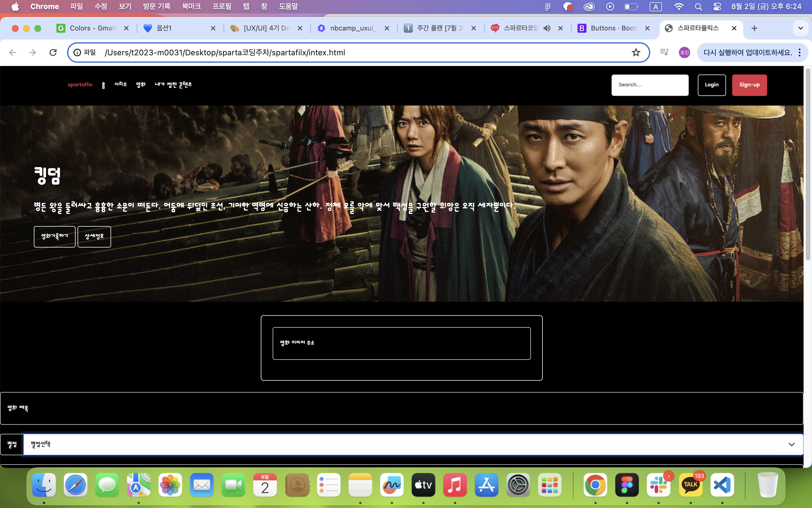Image resolution: width=812 pixels, height=508 pixels.
Task: Click the red Sign-up button
Action: 749,85
